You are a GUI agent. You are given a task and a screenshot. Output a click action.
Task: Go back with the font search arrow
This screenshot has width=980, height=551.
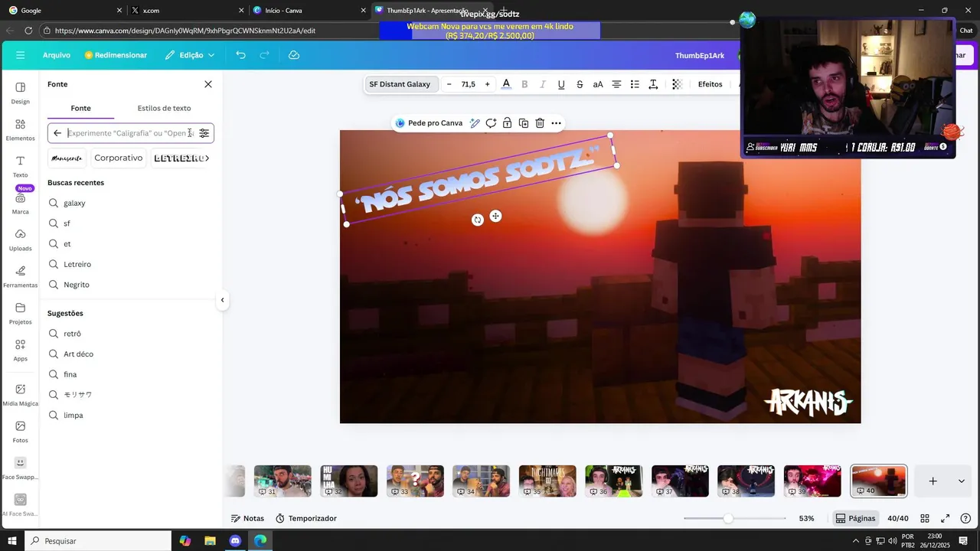coord(57,133)
